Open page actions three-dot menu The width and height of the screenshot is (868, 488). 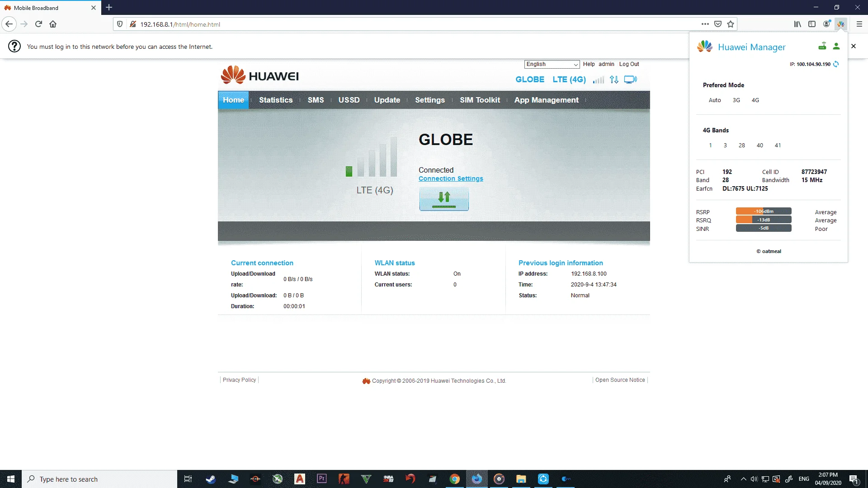point(705,24)
